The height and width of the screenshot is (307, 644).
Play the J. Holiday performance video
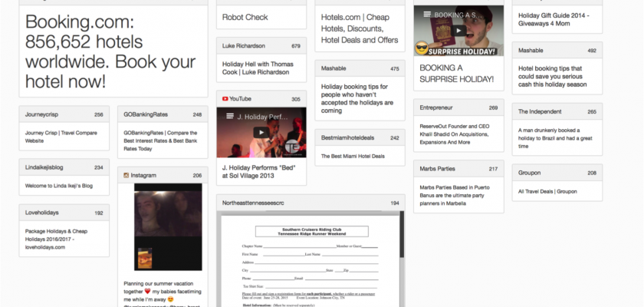point(261,133)
